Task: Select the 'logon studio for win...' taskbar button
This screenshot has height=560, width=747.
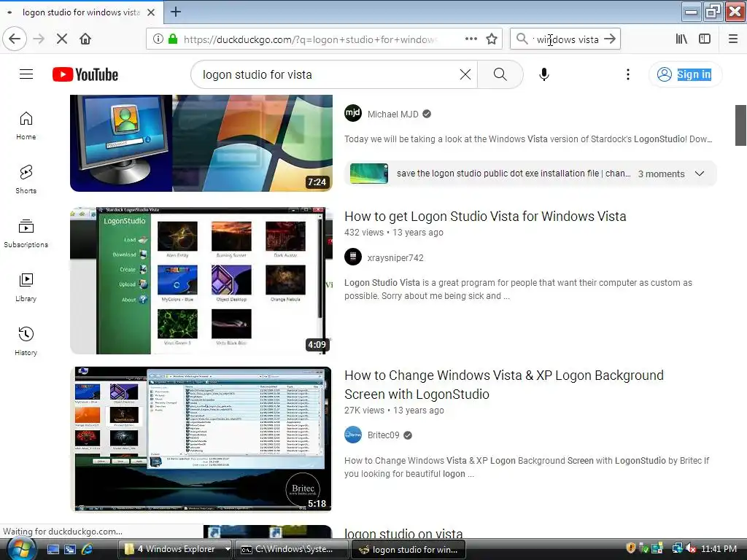Action: click(409, 549)
